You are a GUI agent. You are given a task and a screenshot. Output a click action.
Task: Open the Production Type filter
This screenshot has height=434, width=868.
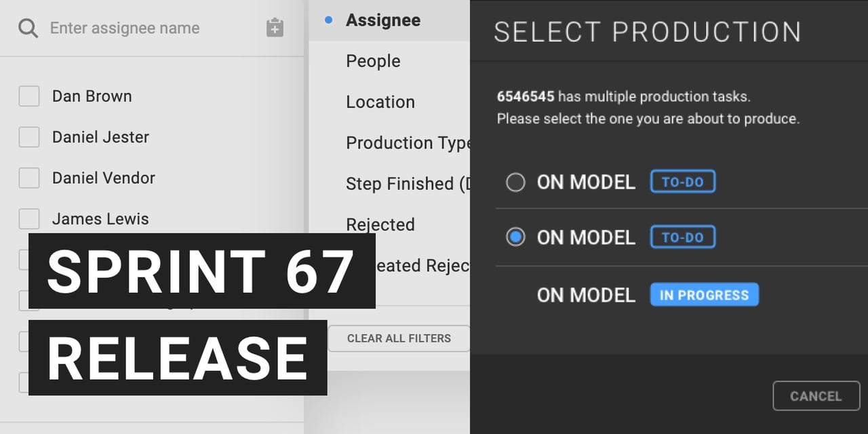tap(407, 142)
